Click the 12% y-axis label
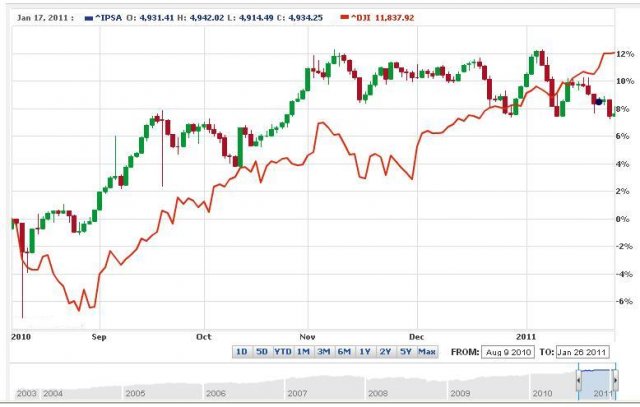The width and height of the screenshot is (640, 407). [x=625, y=54]
